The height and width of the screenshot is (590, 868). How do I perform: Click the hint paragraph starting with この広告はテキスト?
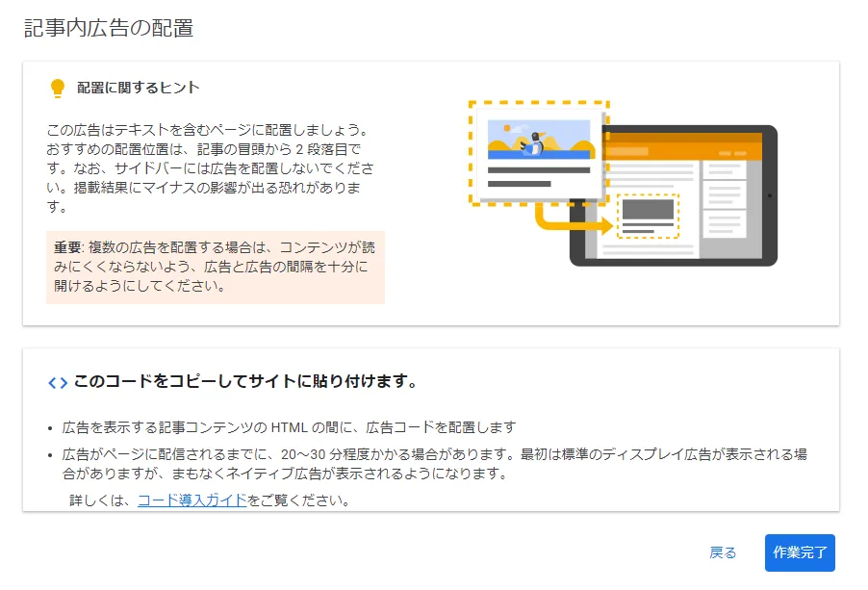click(x=208, y=167)
